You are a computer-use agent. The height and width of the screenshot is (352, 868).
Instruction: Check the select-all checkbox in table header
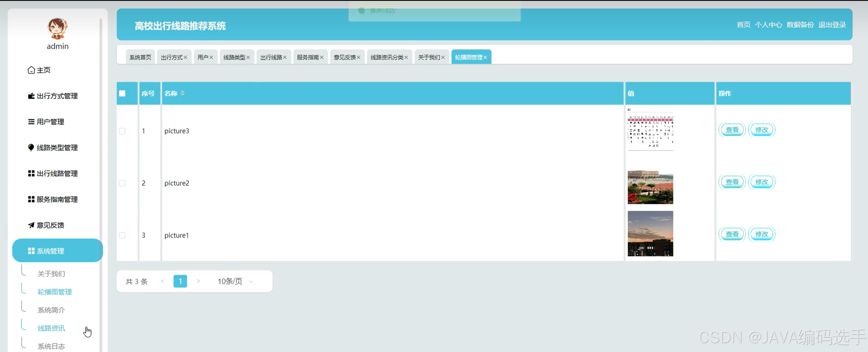(x=122, y=93)
